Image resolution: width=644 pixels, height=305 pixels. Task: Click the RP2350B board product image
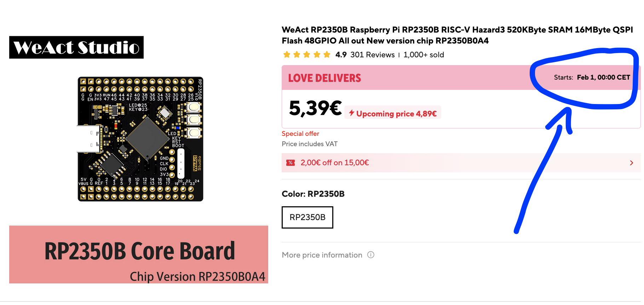[x=140, y=139]
